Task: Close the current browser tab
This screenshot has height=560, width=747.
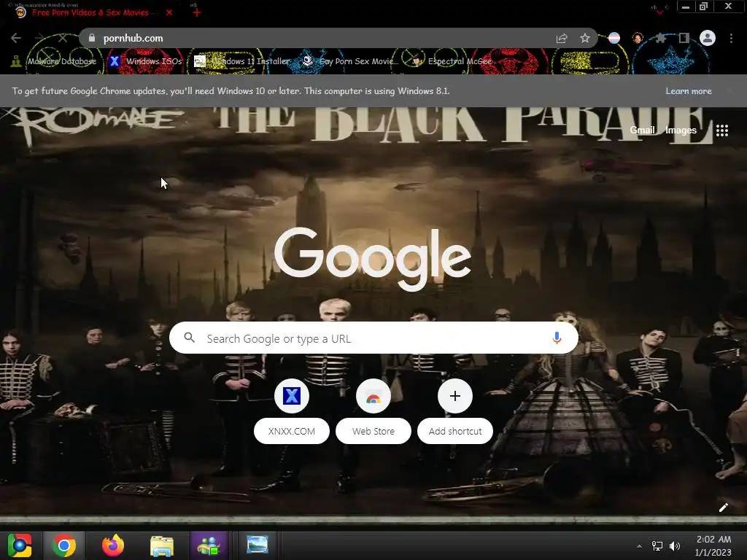Action: click(169, 13)
